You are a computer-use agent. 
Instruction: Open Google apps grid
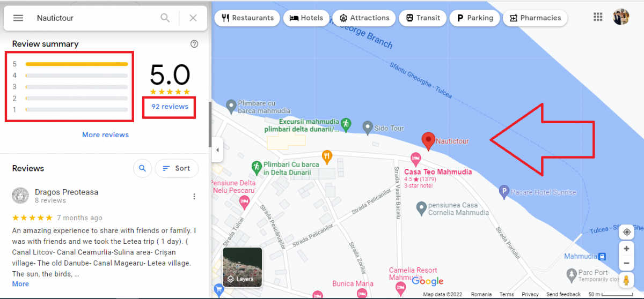(598, 17)
